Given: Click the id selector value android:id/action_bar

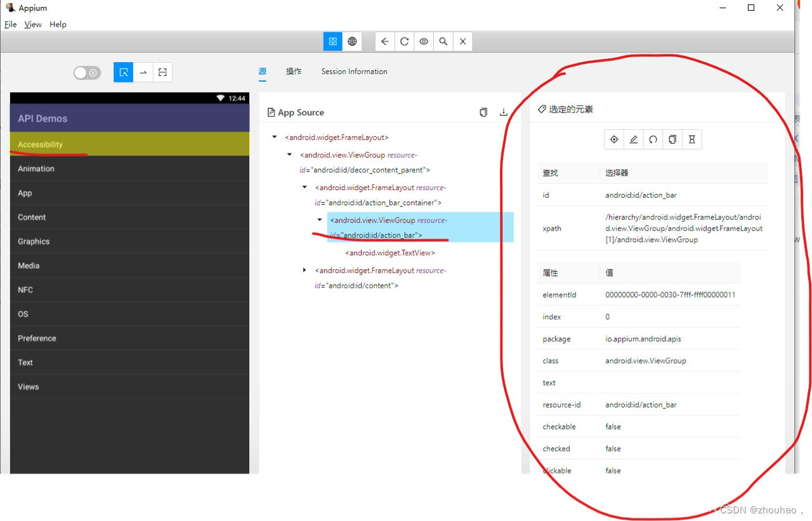Looking at the screenshot, I should pyautogui.click(x=641, y=195).
